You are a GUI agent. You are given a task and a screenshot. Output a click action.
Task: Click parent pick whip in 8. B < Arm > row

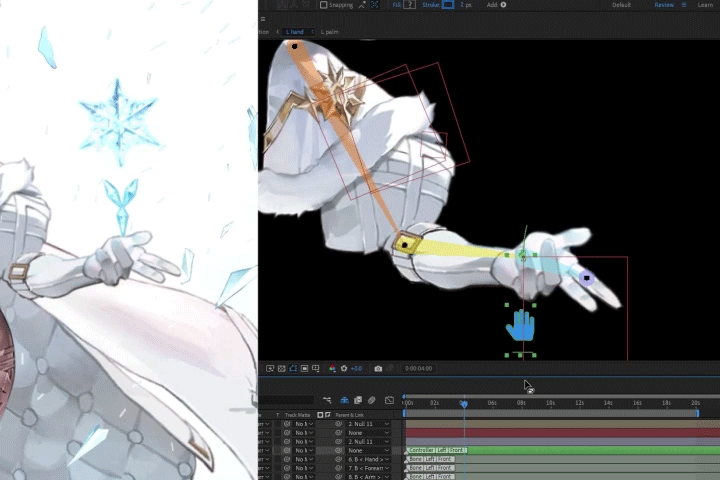(x=338, y=477)
